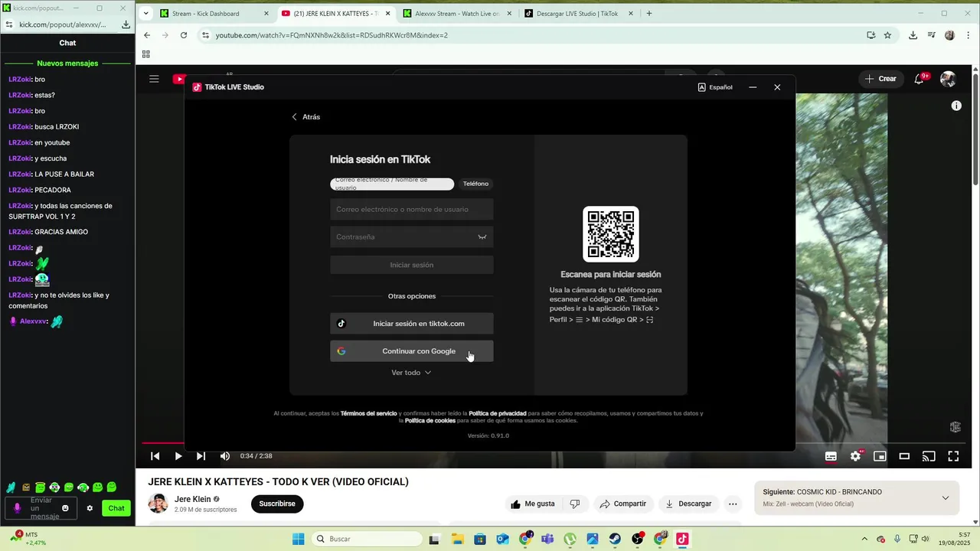
Task: Dislike the video
Action: coord(575,504)
